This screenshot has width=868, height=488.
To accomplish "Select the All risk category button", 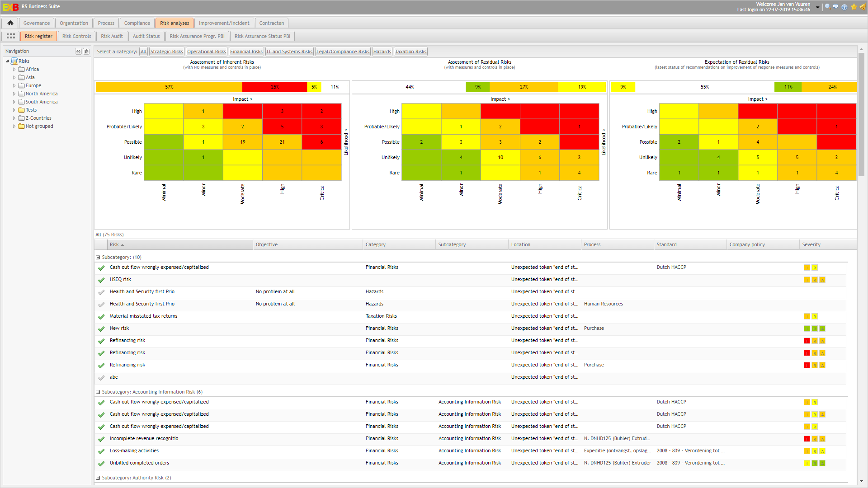I will (143, 51).
